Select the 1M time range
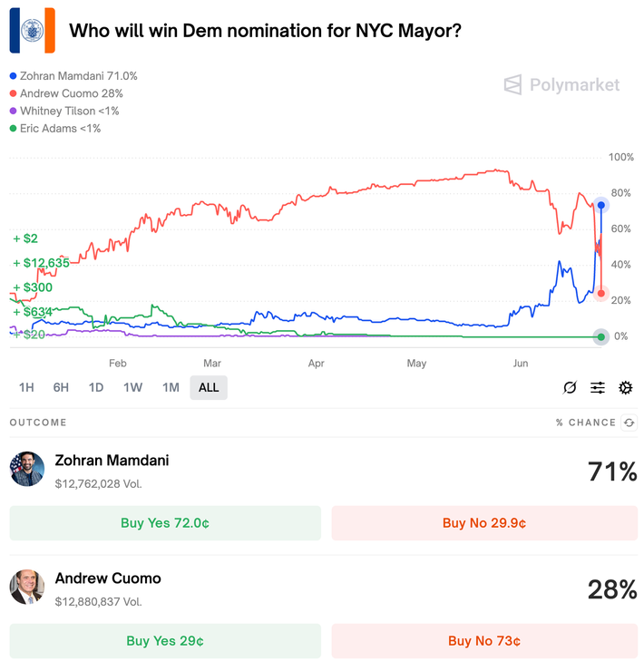This screenshot has height=661, width=644. 171,388
